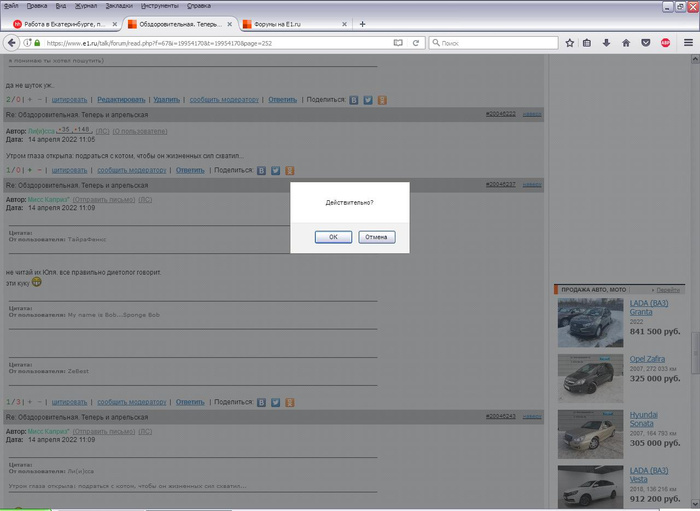Click the home icon in the toolbar
Image resolution: width=700 pixels, height=511 pixels.
(x=626, y=43)
